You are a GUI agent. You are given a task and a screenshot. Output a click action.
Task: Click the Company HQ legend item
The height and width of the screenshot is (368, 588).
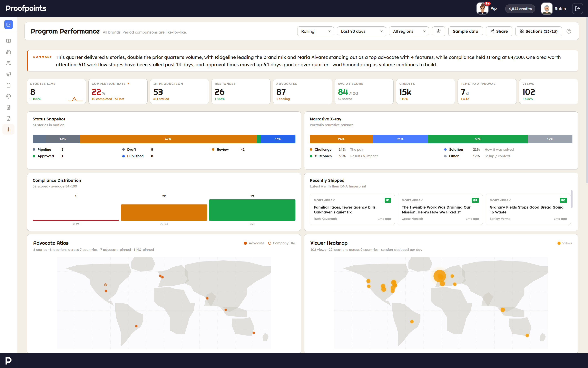pos(281,243)
